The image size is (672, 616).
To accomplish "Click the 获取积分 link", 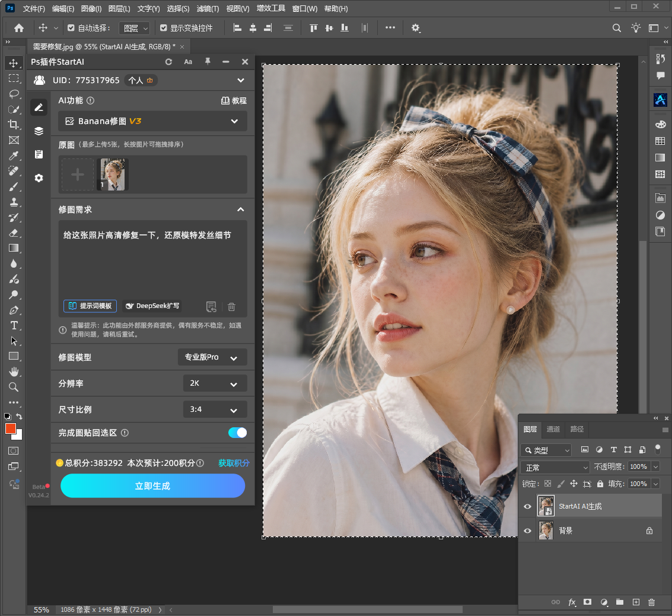I will click(234, 463).
